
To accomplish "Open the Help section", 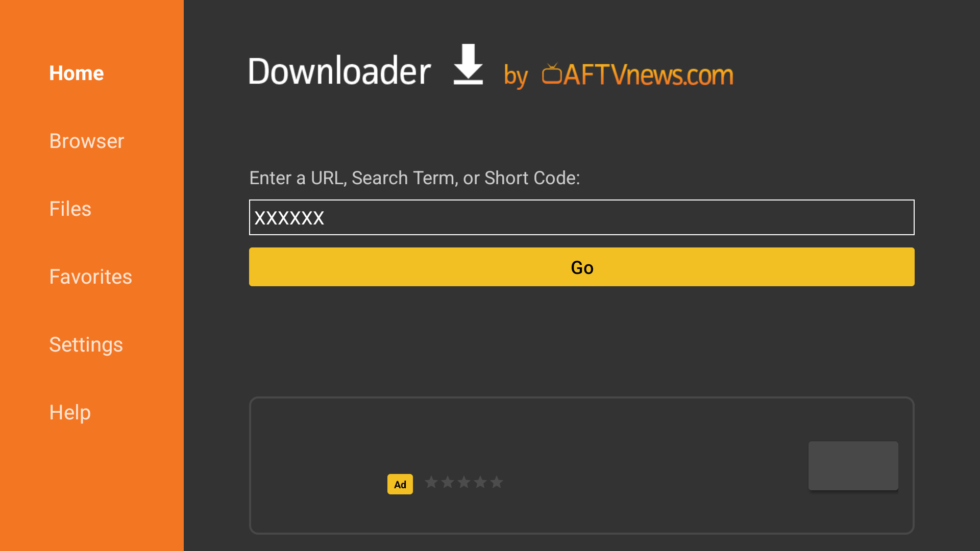I will tap(70, 413).
